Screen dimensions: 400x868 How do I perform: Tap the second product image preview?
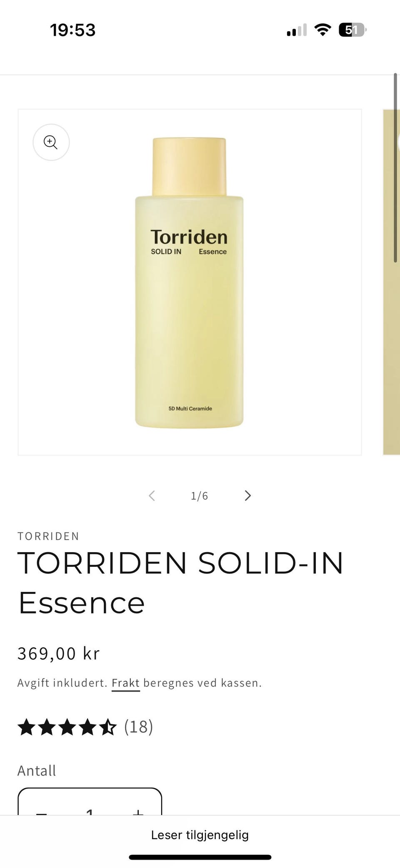(391, 282)
